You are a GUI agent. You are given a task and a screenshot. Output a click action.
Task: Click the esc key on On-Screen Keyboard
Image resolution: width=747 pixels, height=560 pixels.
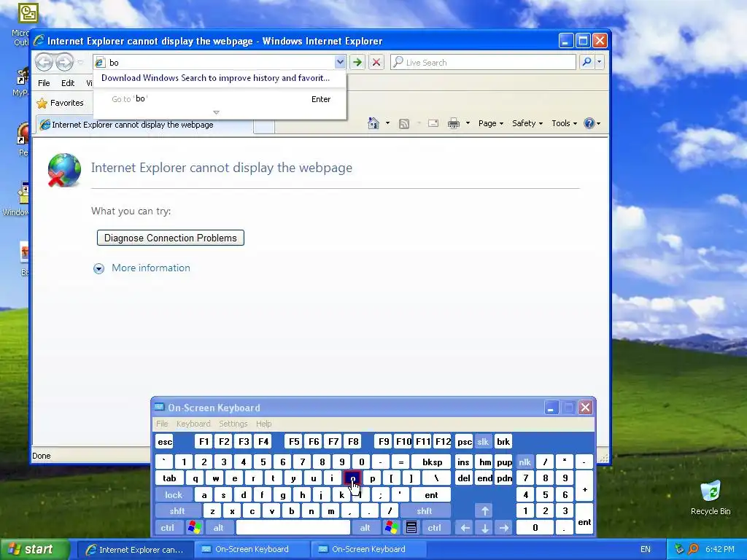165,441
